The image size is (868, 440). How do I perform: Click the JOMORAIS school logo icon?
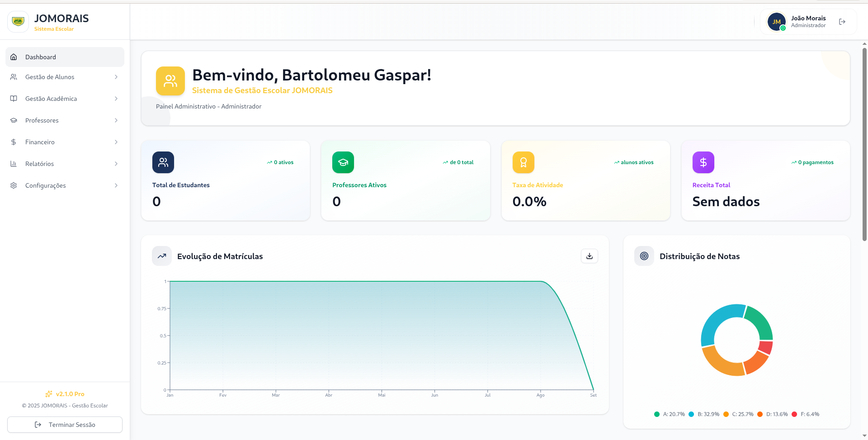[x=18, y=22]
